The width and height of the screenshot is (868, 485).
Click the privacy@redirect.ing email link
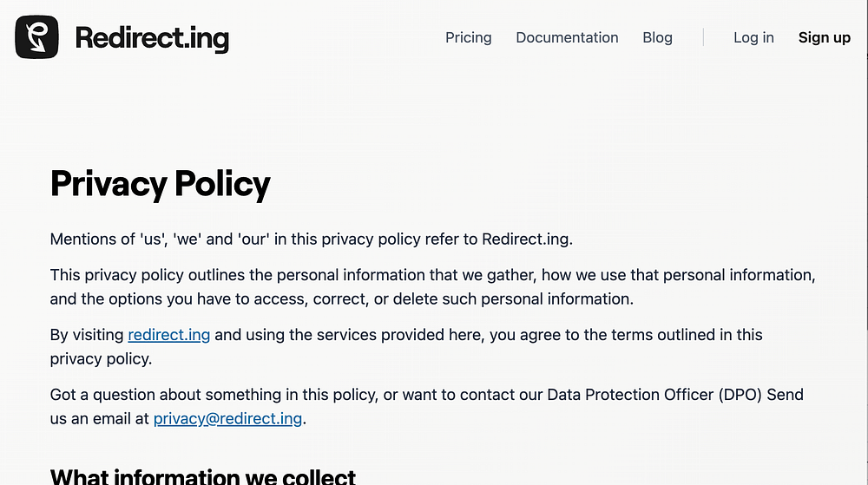(x=227, y=418)
